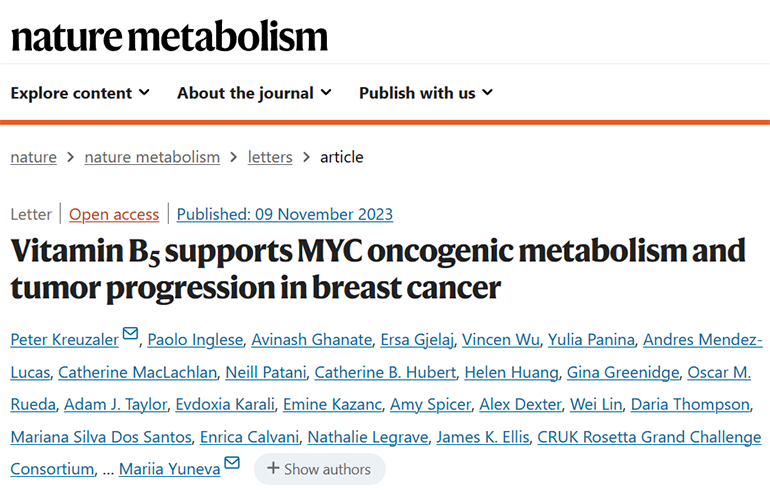The height and width of the screenshot is (492, 770).
Task: Click the email envelope icon beside Peter Kreuzaler
Action: [x=130, y=334]
